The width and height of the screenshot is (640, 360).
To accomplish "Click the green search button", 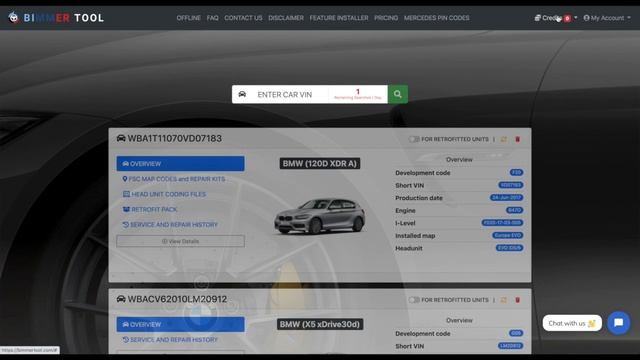I will click(398, 94).
